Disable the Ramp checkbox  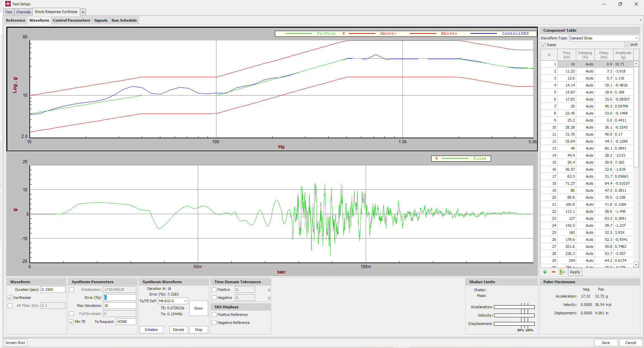[544, 44]
